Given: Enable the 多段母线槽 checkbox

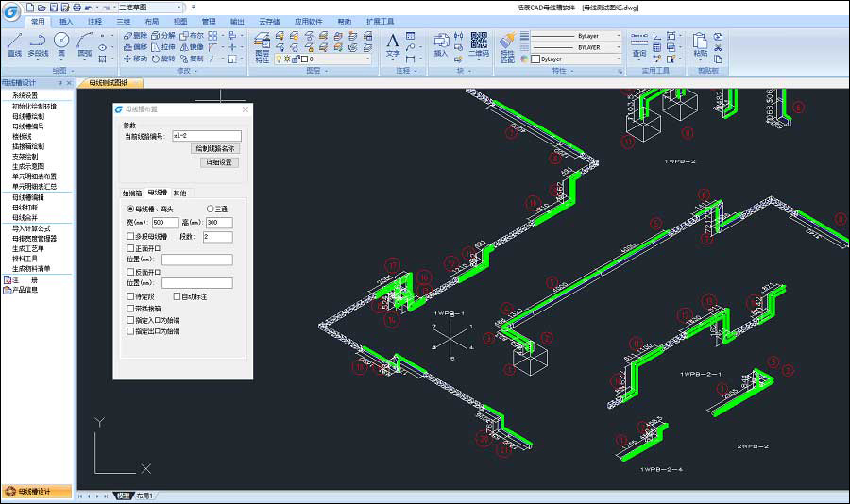Looking at the screenshot, I should pyautogui.click(x=130, y=237).
